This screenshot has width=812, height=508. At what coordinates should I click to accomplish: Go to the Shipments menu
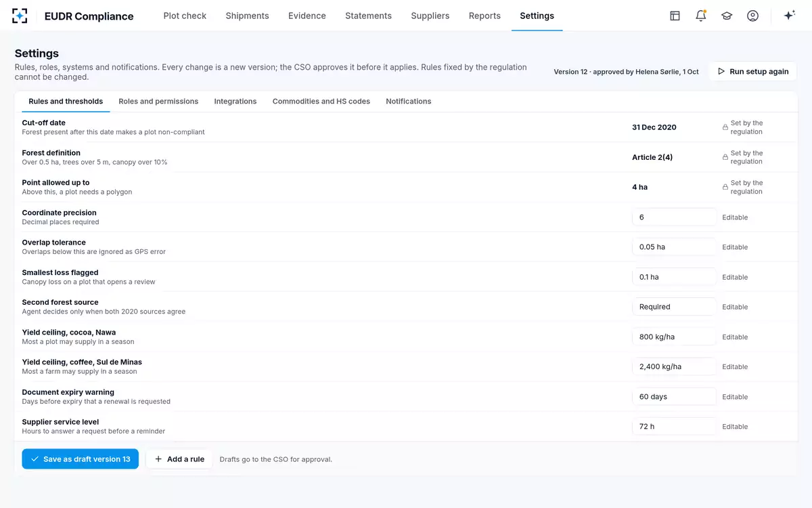(247, 16)
